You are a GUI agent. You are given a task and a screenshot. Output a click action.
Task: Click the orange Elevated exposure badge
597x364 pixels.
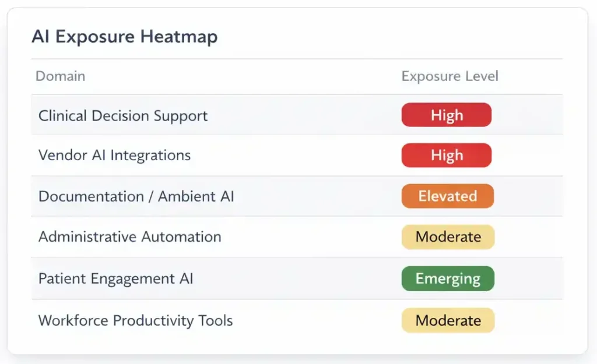coord(447,196)
